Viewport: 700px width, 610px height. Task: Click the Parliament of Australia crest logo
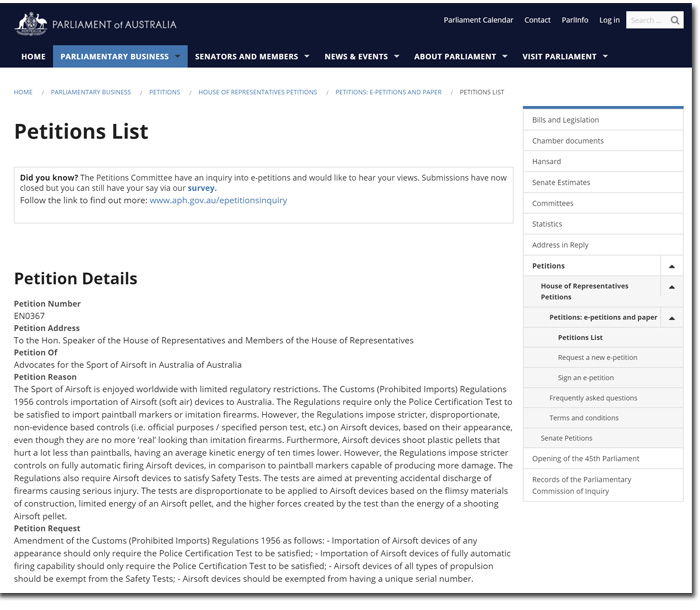(31, 23)
